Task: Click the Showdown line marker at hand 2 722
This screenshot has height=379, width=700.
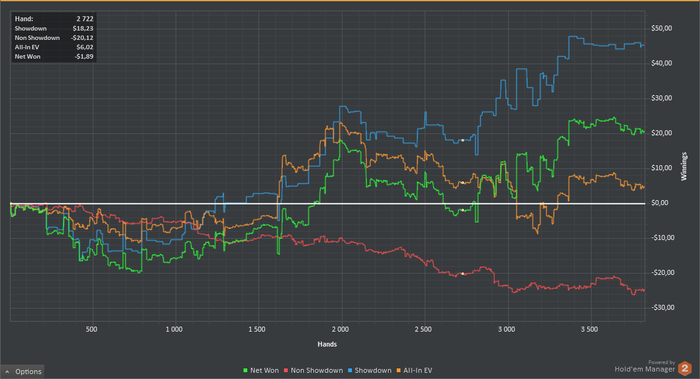Action: (462, 140)
